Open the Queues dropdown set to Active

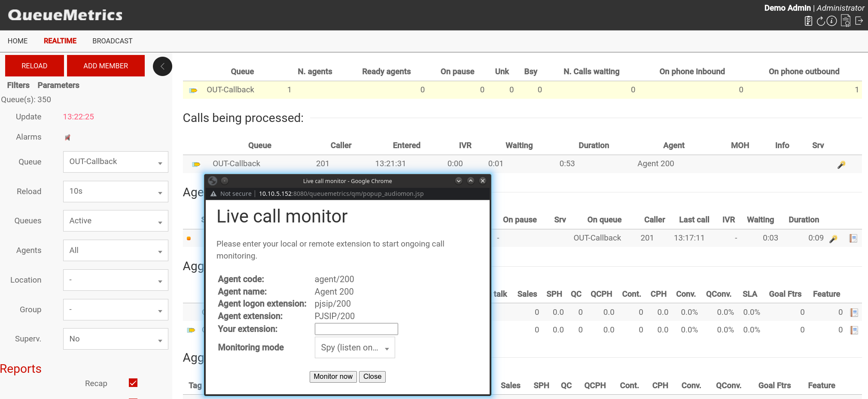[x=116, y=221]
